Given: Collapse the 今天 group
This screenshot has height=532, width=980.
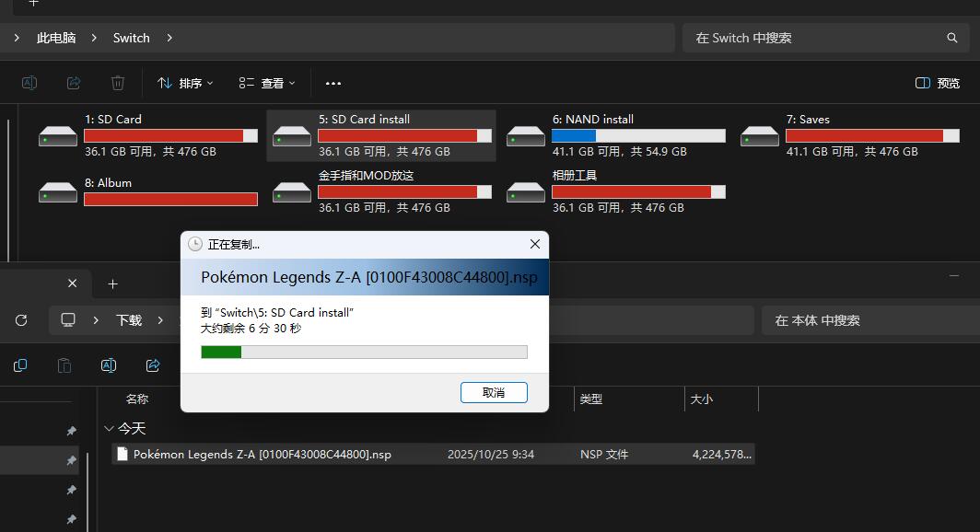Looking at the screenshot, I should coord(110,428).
